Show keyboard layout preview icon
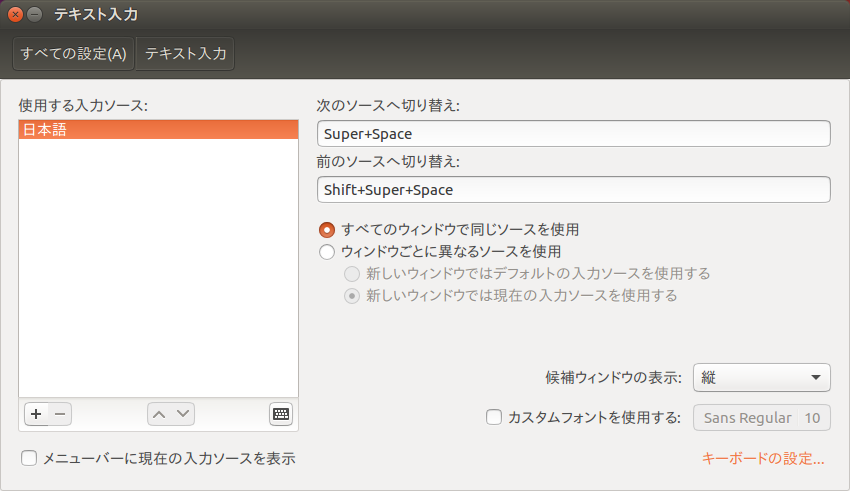Image resolution: width=850 pixels, height=491 pixels. [x=281, y=413]
